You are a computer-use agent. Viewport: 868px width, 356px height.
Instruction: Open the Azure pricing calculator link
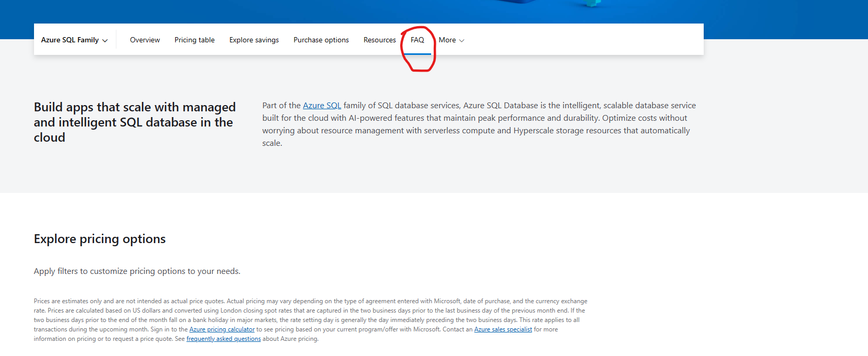[222, 329]
